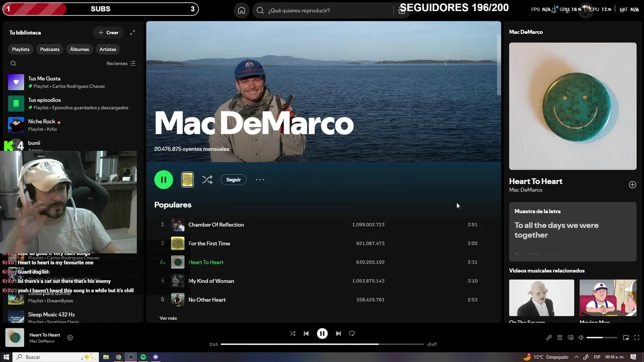Open the Recientes sort dropdown
This screenshot has height=362, width=644.
click(x=121, y=63)
